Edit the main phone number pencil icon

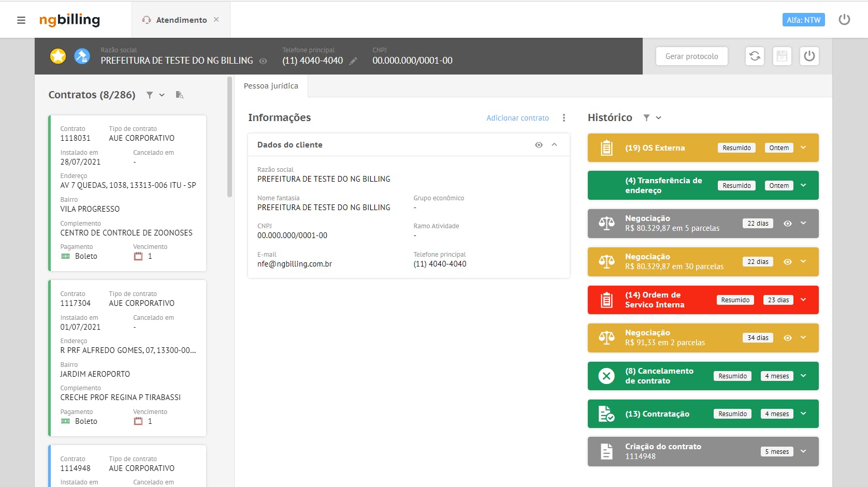pyautogui.click(x=353, y=61)
